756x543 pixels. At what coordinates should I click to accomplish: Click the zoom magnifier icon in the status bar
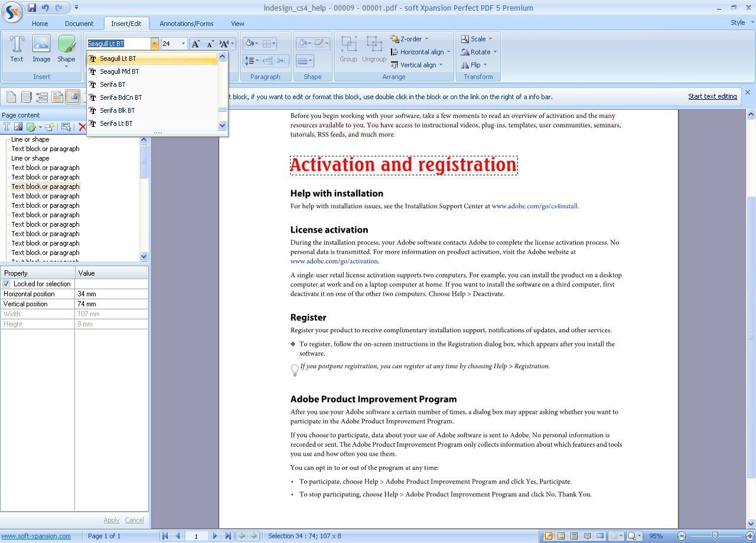[x=631, y=536]
